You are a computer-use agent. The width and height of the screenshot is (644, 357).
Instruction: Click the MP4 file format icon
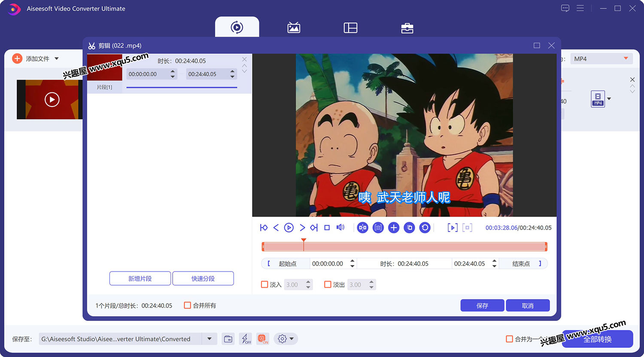pos(598,99)
